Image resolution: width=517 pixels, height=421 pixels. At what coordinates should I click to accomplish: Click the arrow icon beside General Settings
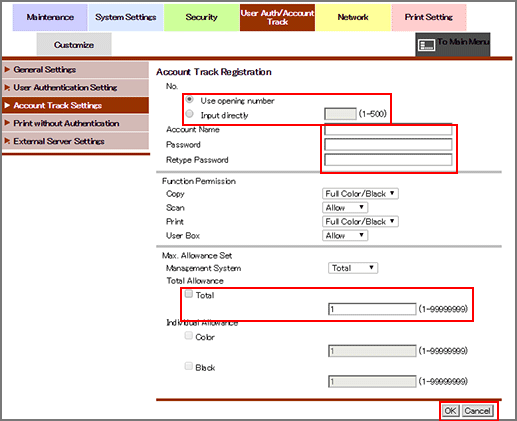click(7, 70)
